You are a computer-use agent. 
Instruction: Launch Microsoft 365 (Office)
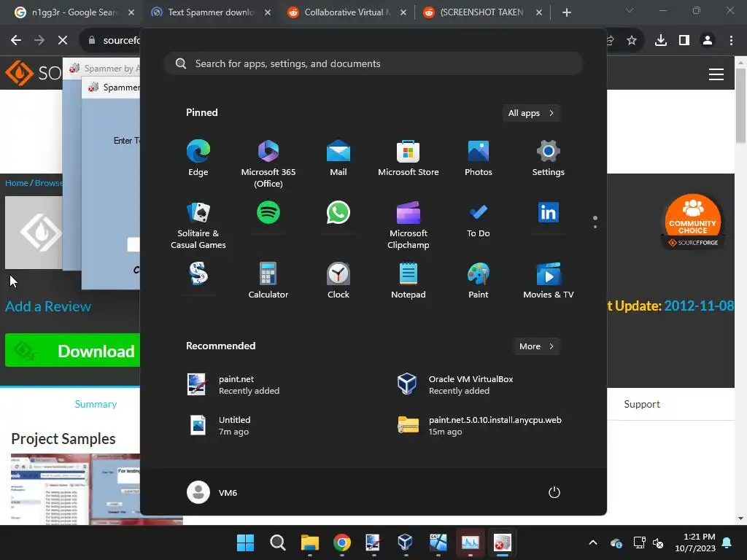pyautogui.click(x=268, y=164)
